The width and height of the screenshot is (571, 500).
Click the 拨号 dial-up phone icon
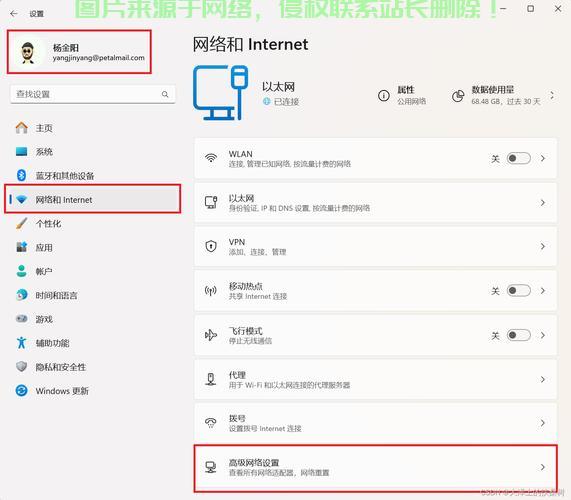coord(211,423)
